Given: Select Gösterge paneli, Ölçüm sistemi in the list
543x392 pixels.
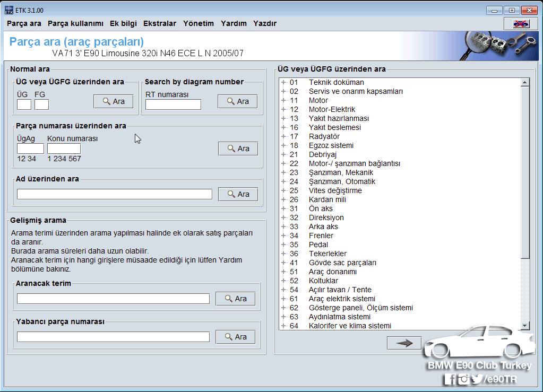Looking at the screenshot, I should (361, 308).
